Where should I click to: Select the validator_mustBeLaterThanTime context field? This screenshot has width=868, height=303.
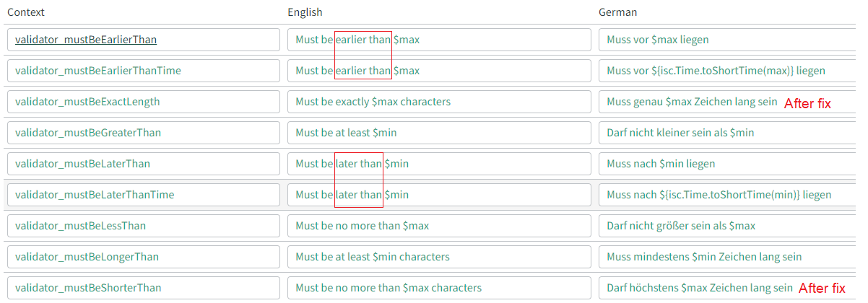pos(143,195)
